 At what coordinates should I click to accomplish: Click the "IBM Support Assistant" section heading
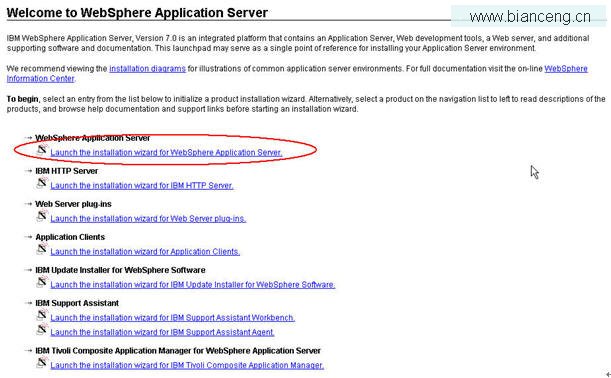pyautogui.click(x=77, y=303)
